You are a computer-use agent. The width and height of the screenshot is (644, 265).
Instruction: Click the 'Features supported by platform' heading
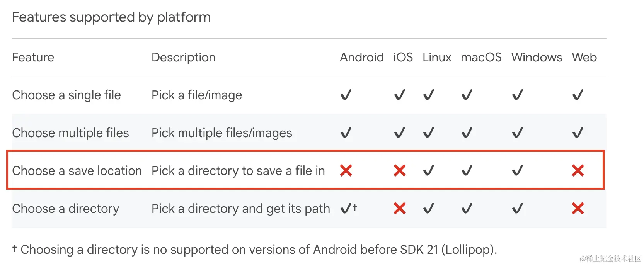pos(111,17)
